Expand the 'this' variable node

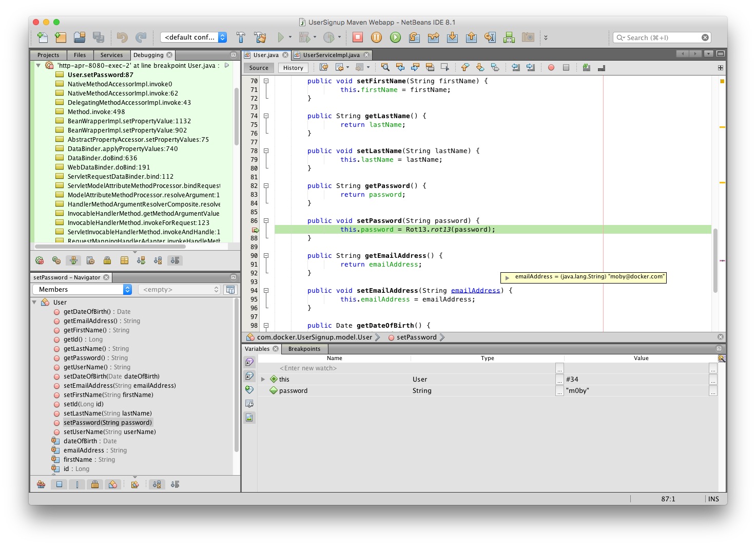263,380
